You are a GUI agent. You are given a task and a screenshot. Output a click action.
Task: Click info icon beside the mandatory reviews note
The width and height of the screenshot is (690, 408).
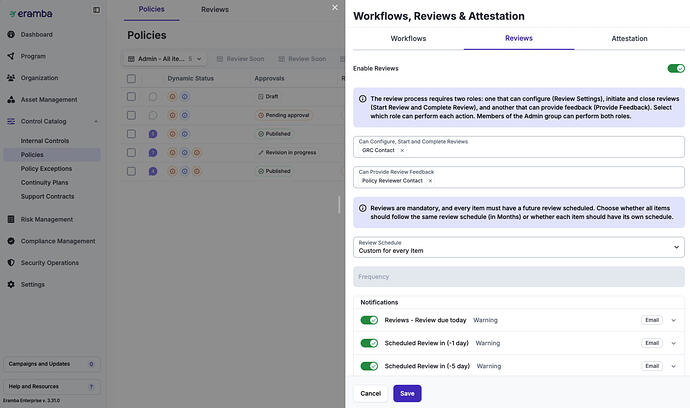coord(363,208)
